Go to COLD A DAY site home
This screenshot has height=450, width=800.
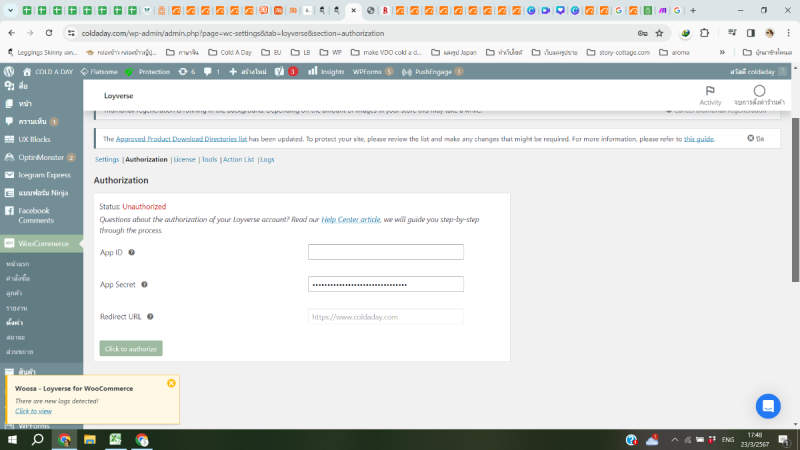click(48, 71)
